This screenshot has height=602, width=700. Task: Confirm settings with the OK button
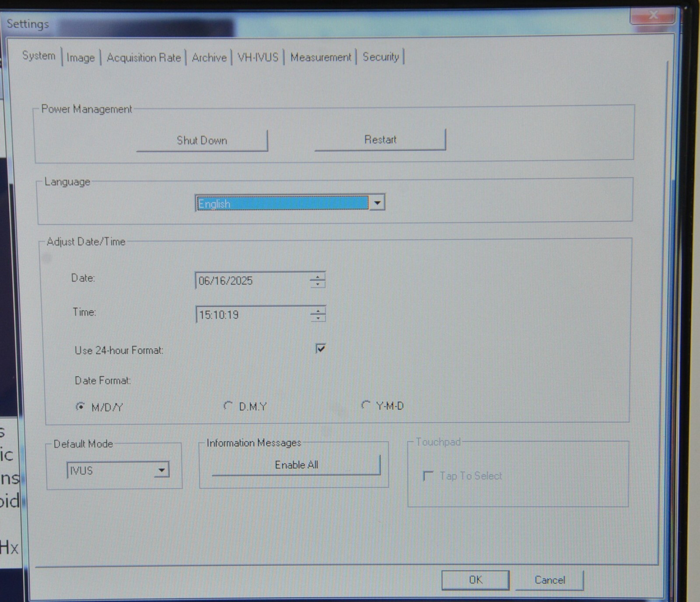pos(475,580)
